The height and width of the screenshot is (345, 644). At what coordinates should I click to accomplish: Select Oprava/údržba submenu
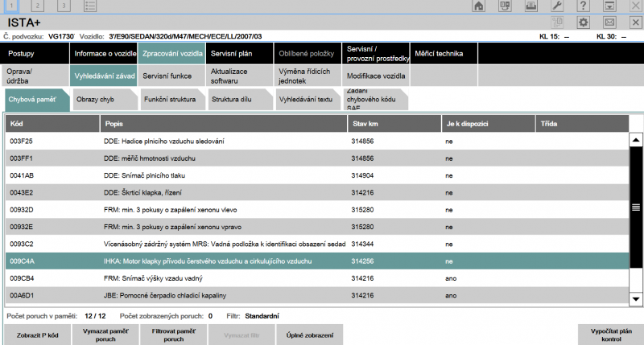coord(35,76)
